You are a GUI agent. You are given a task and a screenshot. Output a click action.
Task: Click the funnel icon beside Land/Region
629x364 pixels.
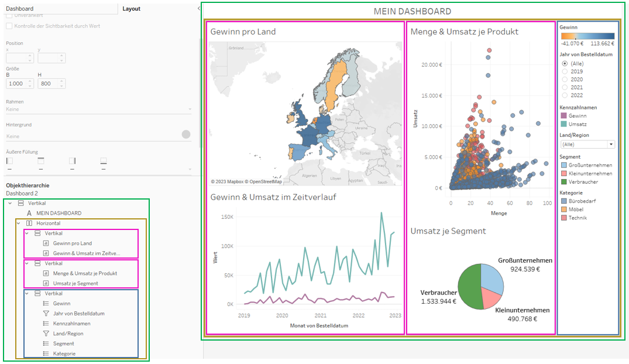click(x=46, y=334)
